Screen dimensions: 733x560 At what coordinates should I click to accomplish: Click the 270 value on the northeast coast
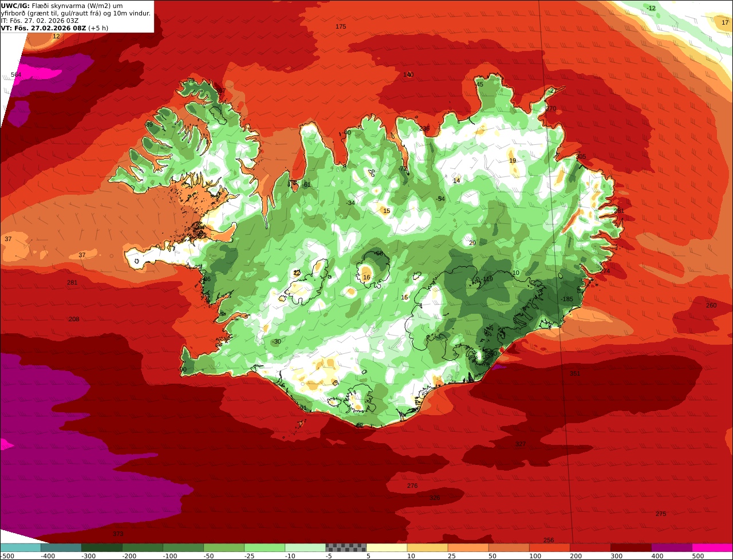pos(551,108)
